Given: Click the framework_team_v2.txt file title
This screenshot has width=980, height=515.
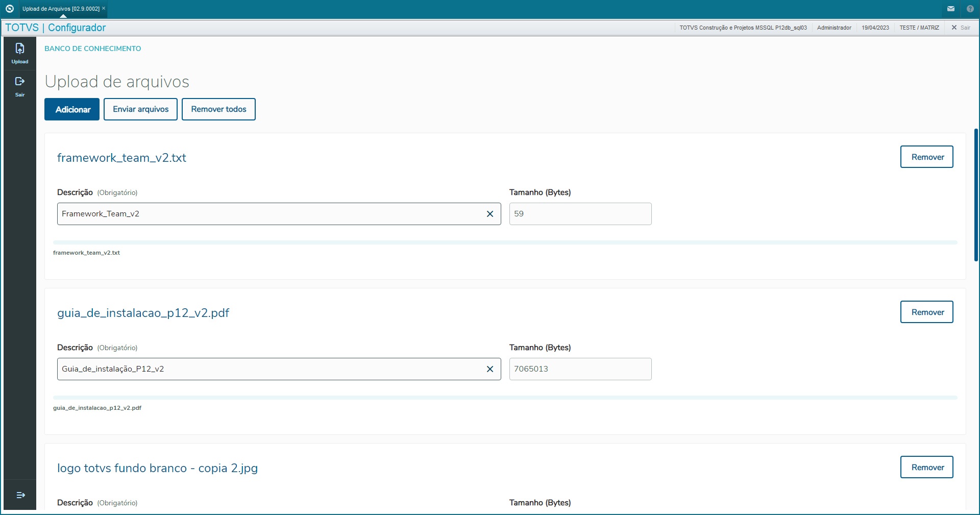Looking at the screenshot, I should click(121, 158).
